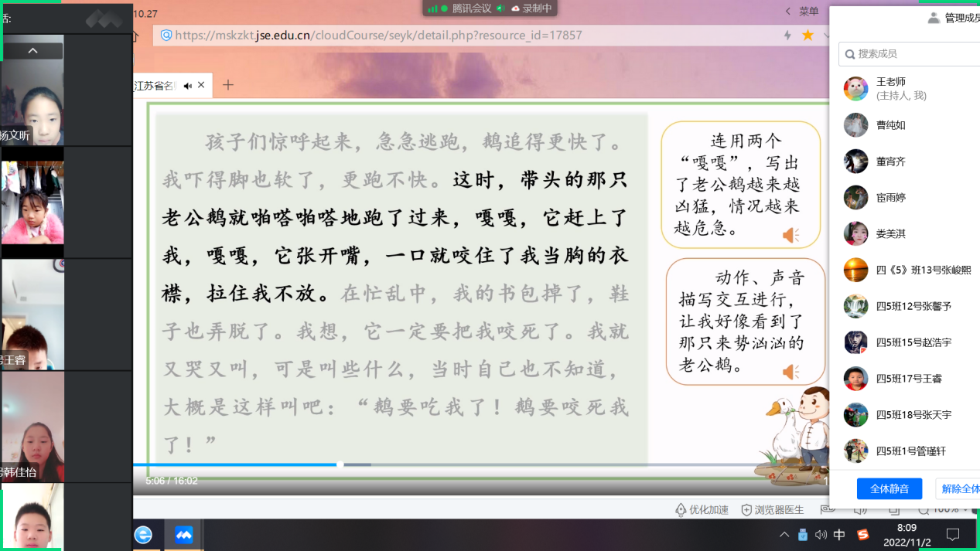The width and height of the screenshot is (980, 551).
Task: Click 张峻熙's orange sunset avatar
Action: 855,270
